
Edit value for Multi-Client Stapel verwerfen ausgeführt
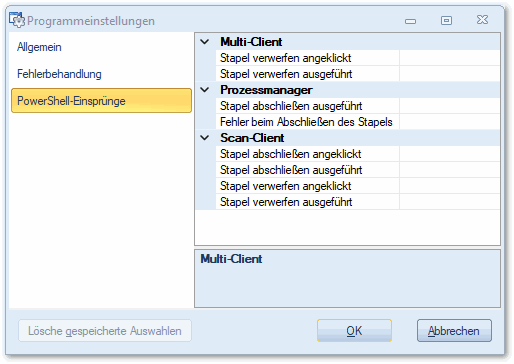click(x=449, y=74)
